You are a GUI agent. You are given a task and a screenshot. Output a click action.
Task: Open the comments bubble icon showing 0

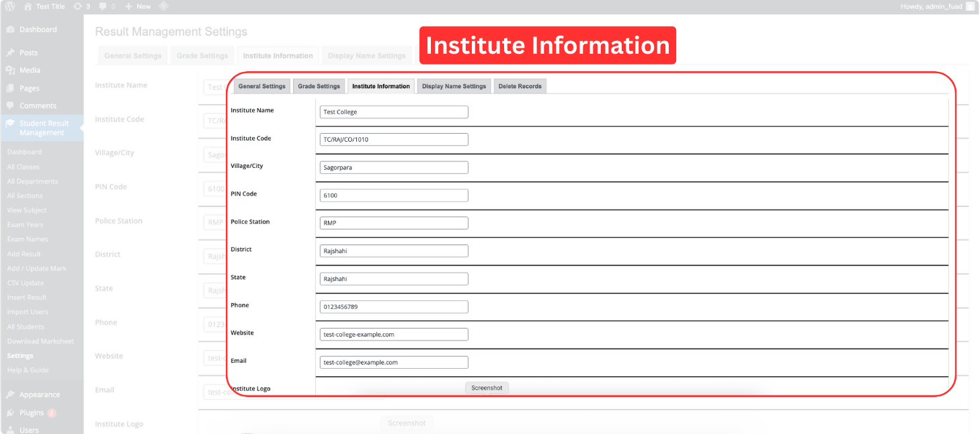click(x=103, y=6)
